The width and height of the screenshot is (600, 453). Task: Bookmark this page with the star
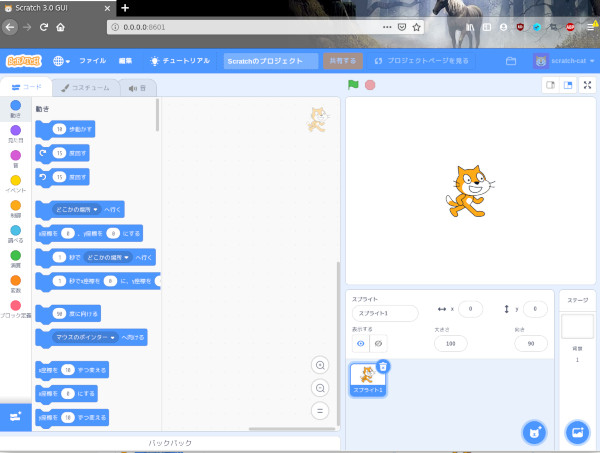[x=416, y=27]
